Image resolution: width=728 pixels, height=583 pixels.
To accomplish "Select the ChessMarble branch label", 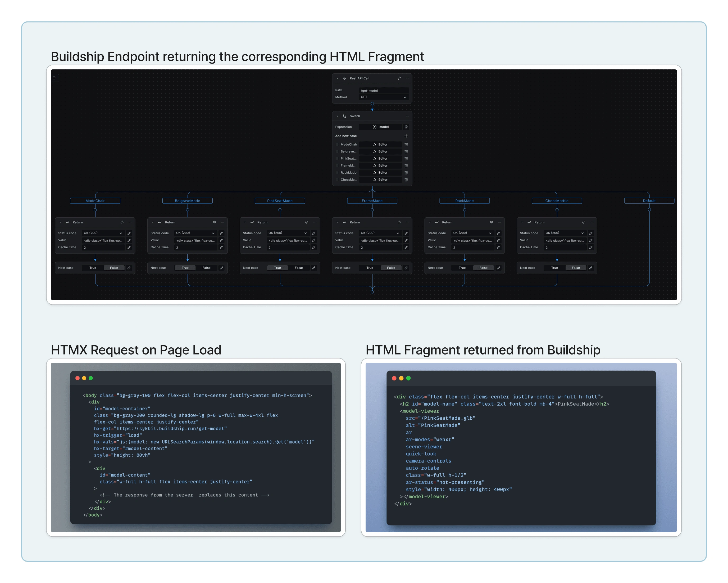I will point(557,201).
